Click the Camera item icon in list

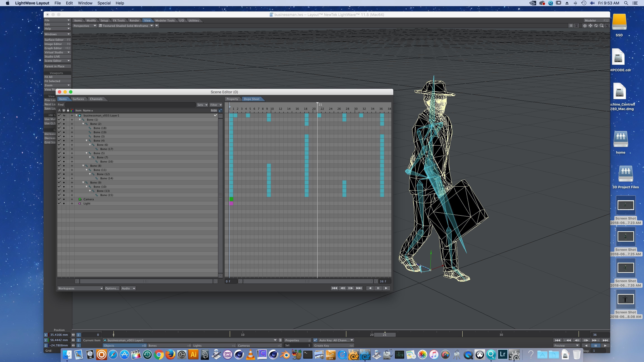pyautogui.click(x=80, y=199)
